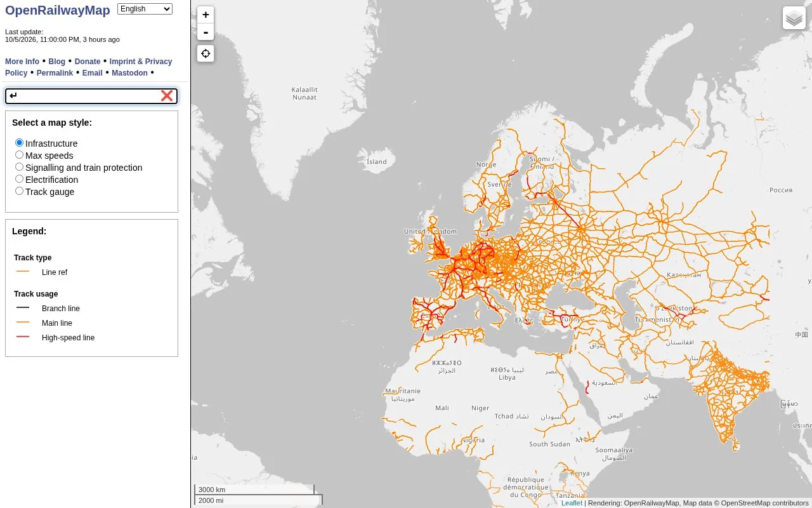Open the Mastodon link
Screen dimensions: 812x508
(129, 73)
